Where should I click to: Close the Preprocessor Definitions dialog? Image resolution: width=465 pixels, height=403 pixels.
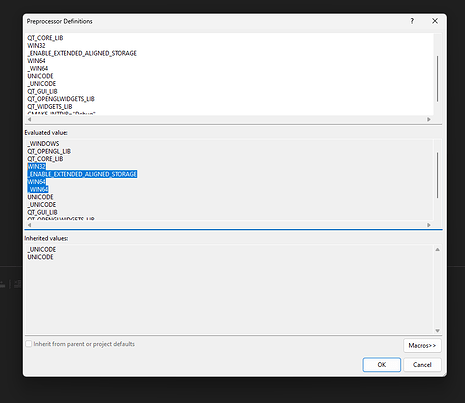[x=435, y=21]
